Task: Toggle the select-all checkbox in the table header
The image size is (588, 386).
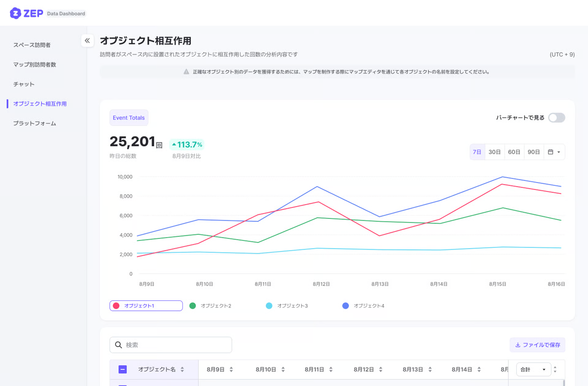Action: click(x=123, y=369)
